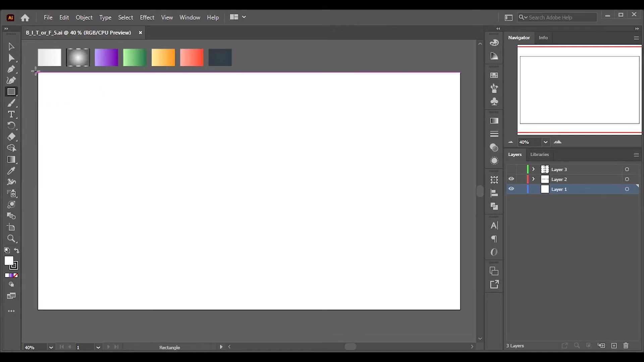644x362 pixels.
Task: Select the Gradient tool
Action: [x=11, y=160]
